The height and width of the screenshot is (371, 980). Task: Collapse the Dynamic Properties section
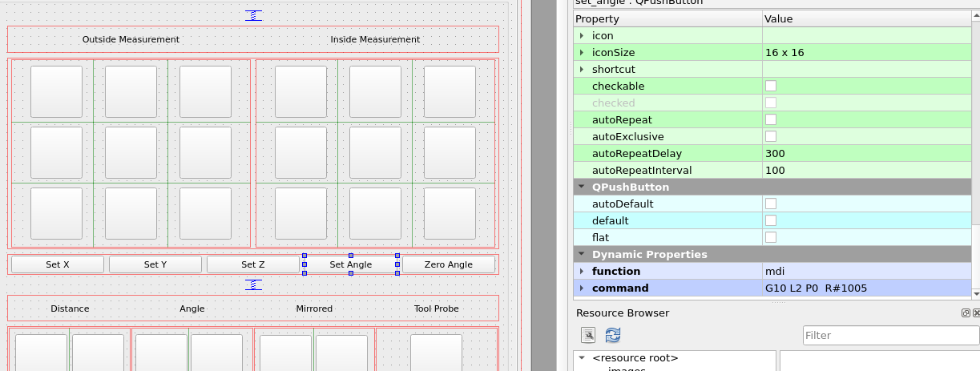click(x=582, y=255)
